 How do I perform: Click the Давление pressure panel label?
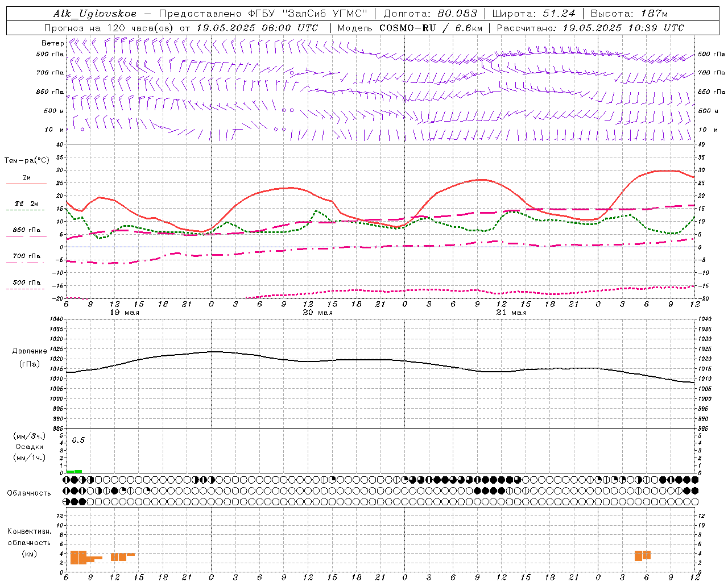(28, 351)
